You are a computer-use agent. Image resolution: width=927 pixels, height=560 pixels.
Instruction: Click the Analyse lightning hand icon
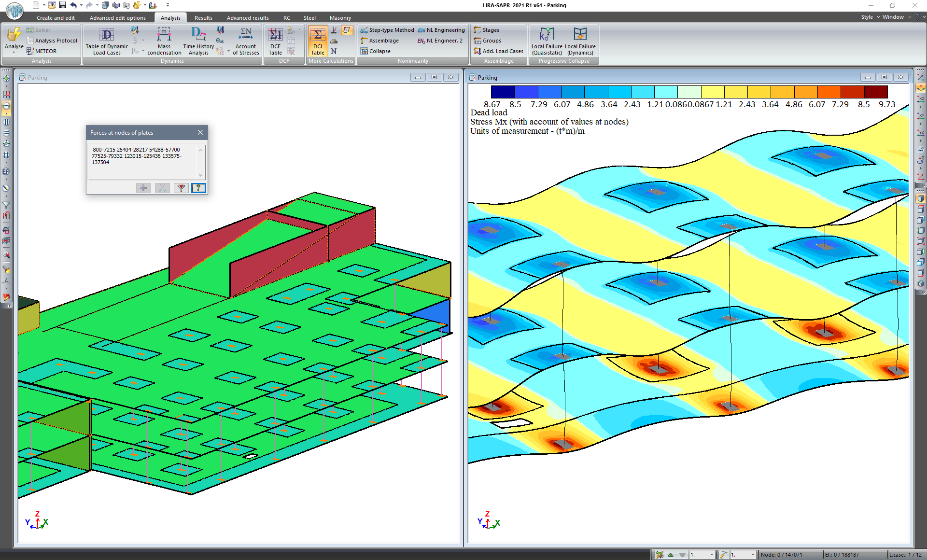(14, 34)
